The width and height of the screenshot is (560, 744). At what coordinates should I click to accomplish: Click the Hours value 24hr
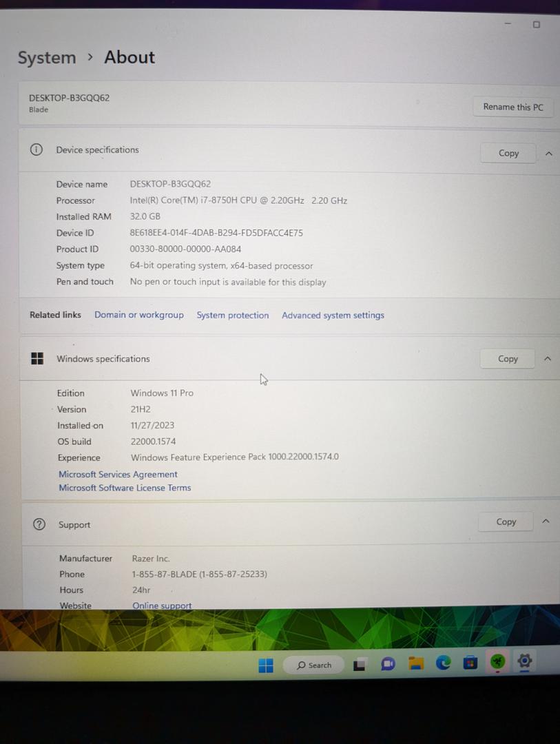141,590
